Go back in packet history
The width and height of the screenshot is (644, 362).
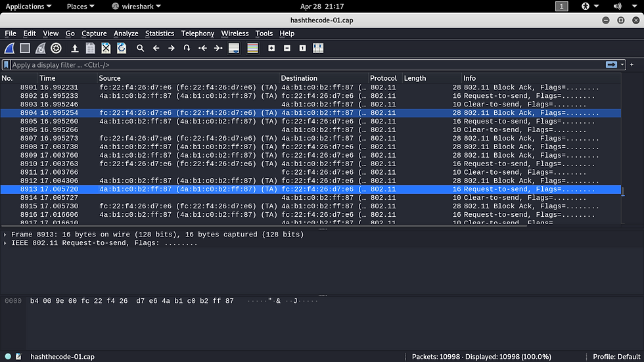(x=156, y=49)
